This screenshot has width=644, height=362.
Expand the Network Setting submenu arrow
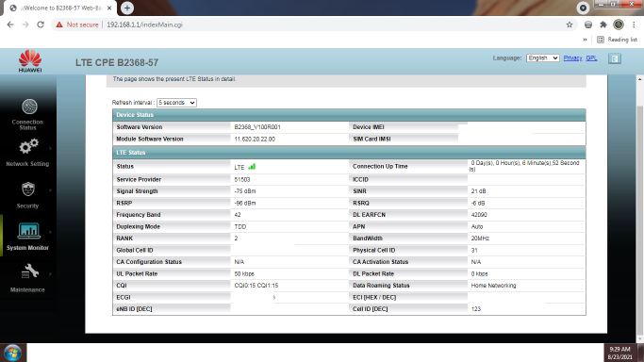point(51,148)
